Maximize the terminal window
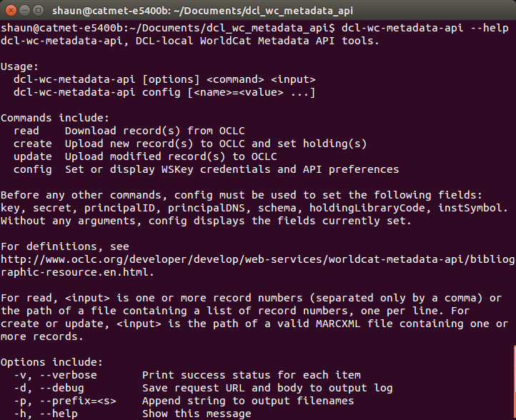This screenshot has height=420, width=516. 39,11
